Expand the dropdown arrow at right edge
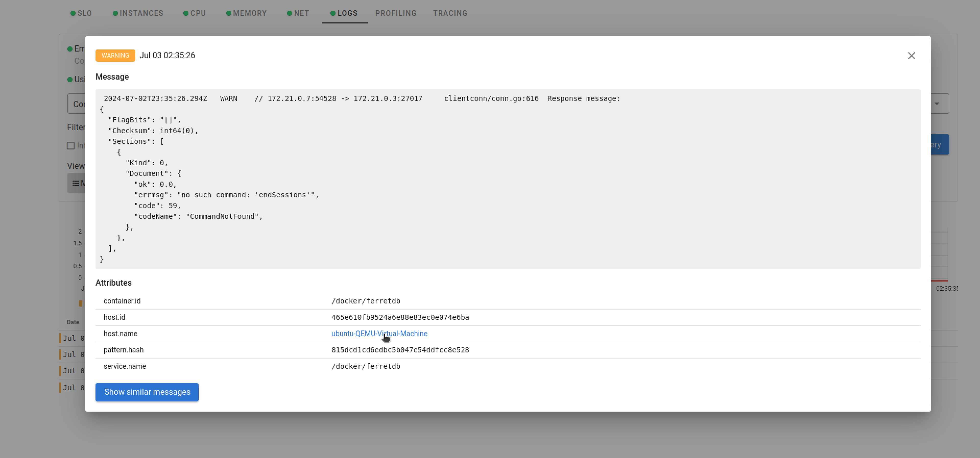The image size is (980, 458). pos(937,104)
